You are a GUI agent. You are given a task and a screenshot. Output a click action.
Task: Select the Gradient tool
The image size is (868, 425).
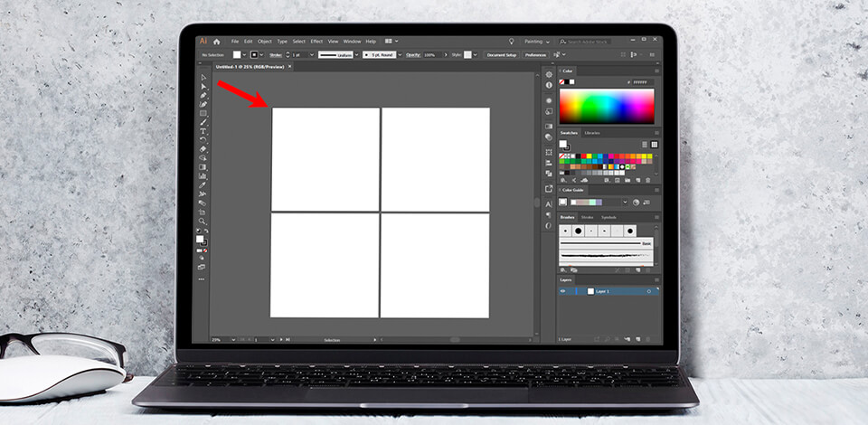[x=203, y=167]
